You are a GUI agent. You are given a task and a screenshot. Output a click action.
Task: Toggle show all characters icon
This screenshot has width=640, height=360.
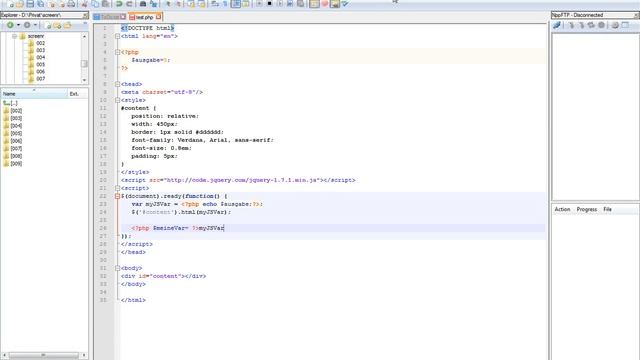tap(225, 4)
